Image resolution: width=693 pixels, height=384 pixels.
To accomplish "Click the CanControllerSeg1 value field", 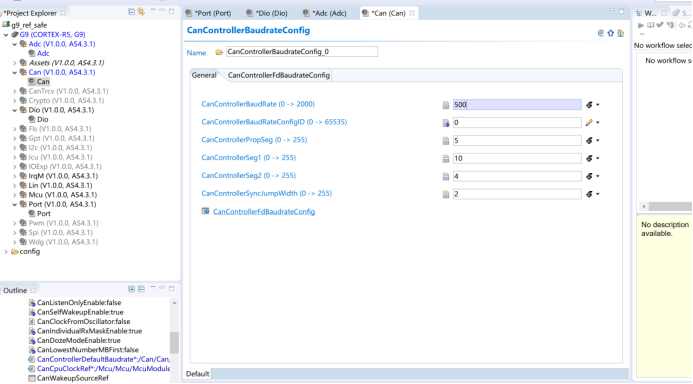I will point(517,158).
